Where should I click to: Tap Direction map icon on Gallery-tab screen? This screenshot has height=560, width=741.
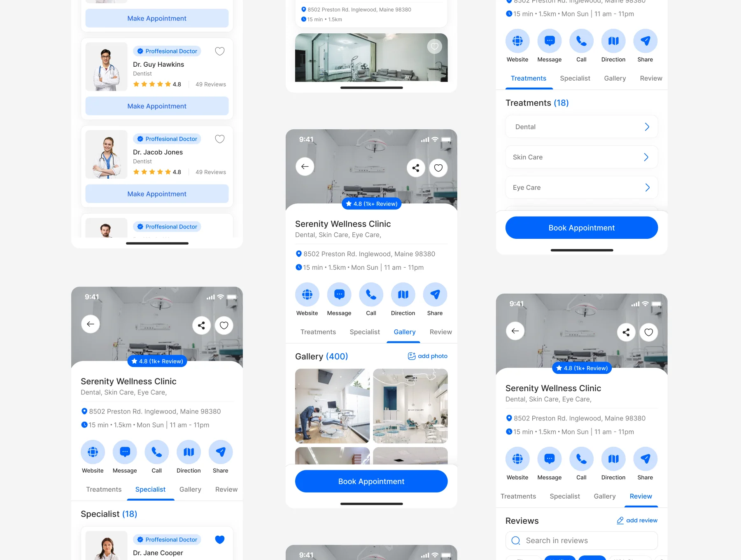(403, 294)
